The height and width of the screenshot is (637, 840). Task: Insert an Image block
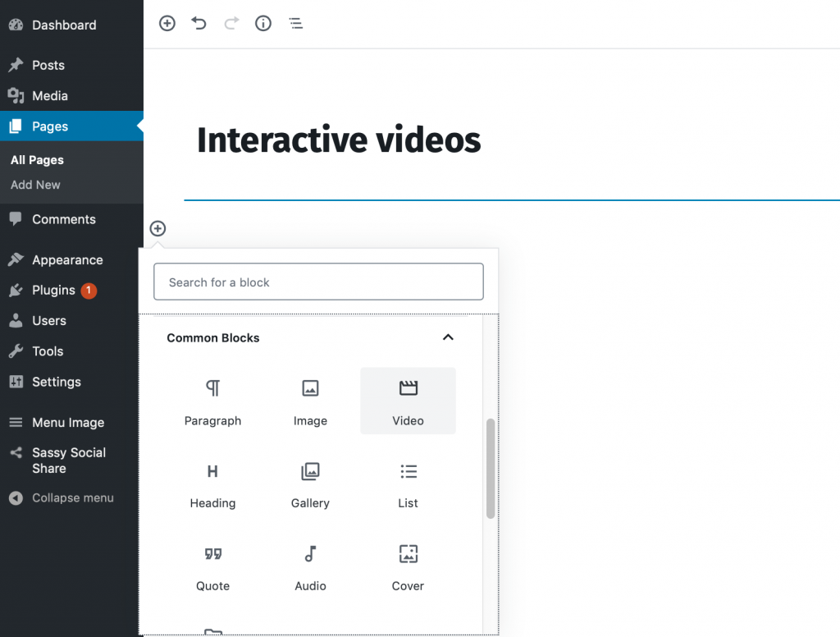tap(310, 401)
